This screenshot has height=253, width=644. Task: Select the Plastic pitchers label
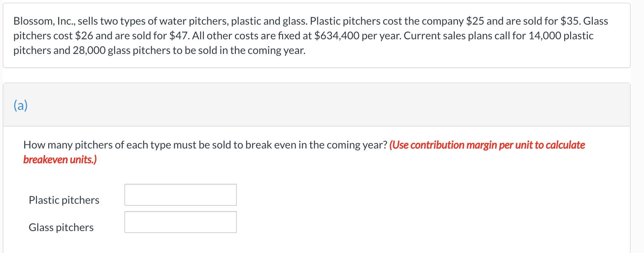(x=64, y=200)
